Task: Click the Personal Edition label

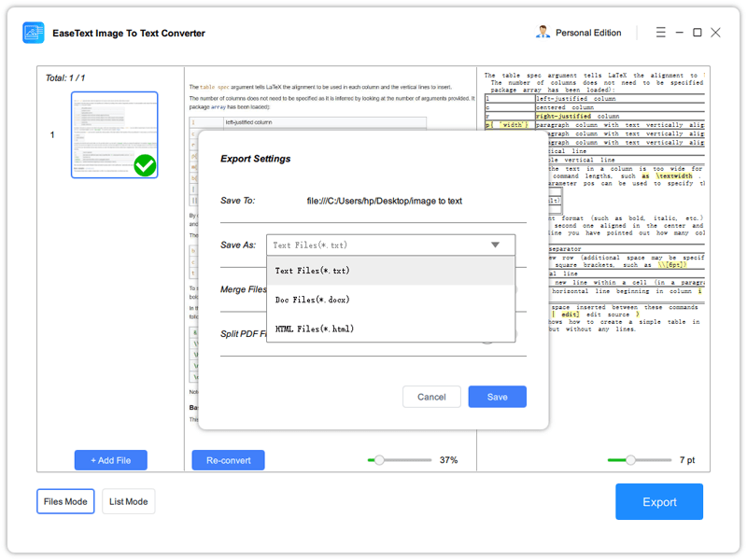Action: [588, 33]
